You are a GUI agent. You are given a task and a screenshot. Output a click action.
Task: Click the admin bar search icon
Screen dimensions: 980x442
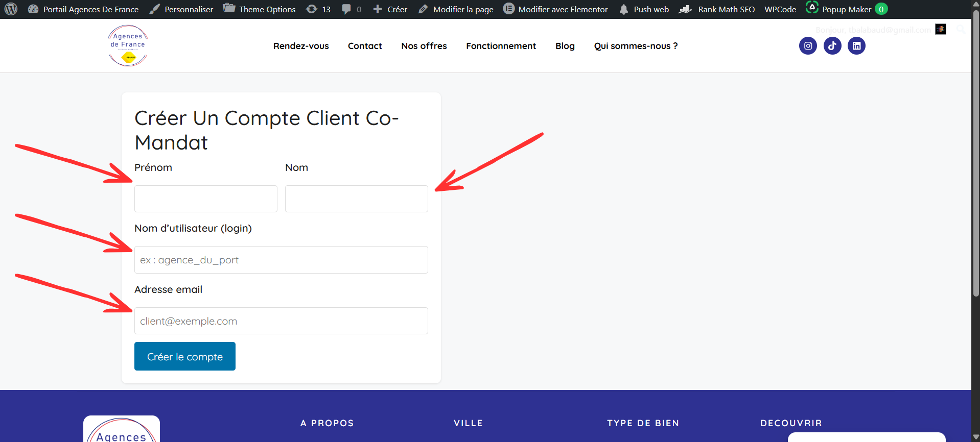tap(961, 29)
